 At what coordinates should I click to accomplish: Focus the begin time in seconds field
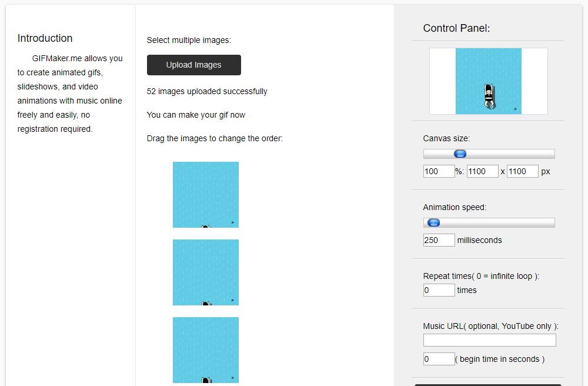pos(439,359)
